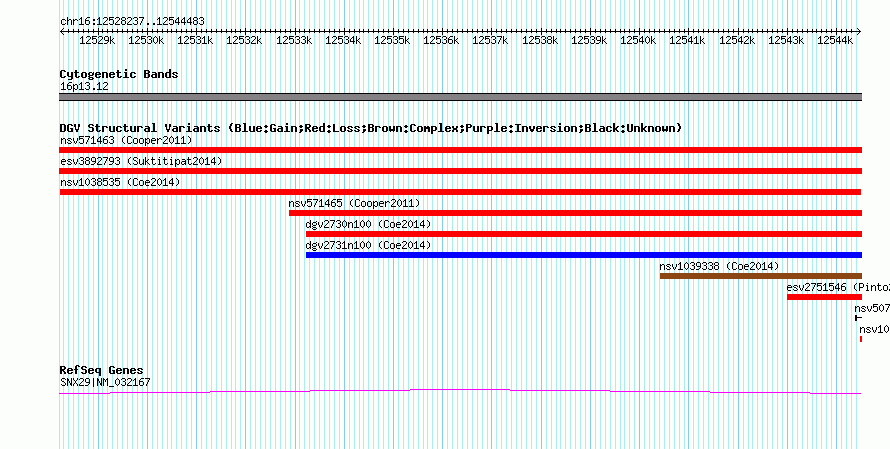
Task: Click the brown nsv1039338 complex variant bar
Action: point(761,276)
